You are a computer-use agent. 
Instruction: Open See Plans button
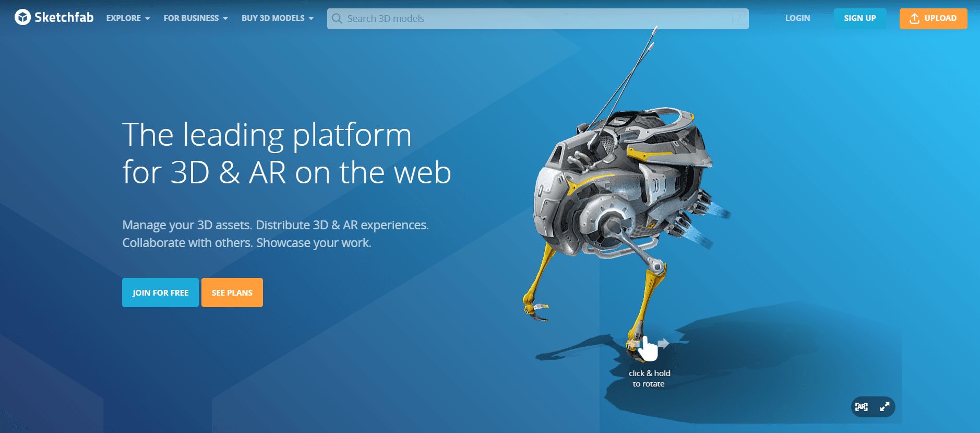tap(232, 292)
